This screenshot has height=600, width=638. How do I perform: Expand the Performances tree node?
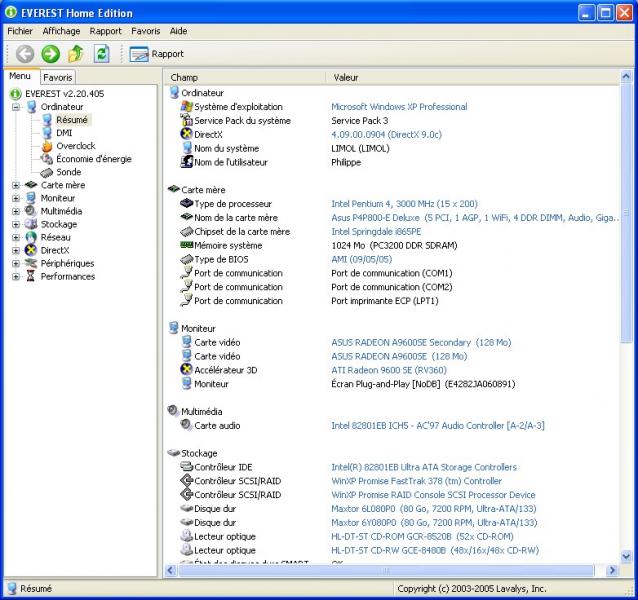pos(16,277)
